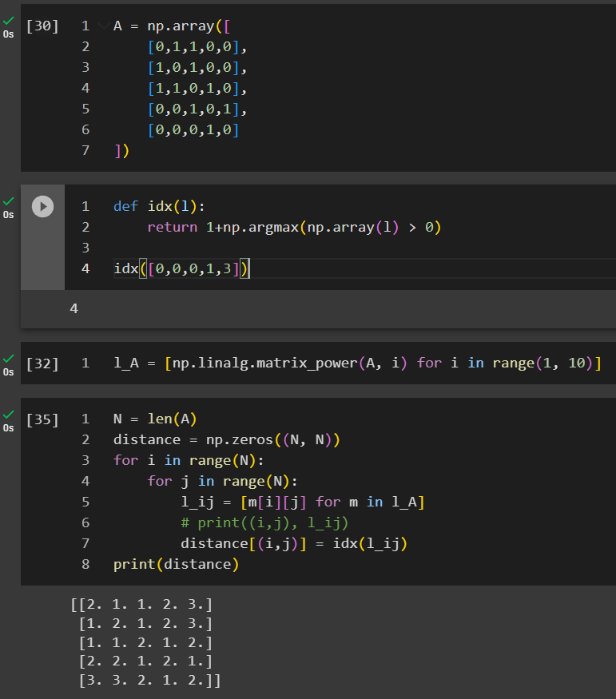Click the 'def idx(l):' code line
Screen dimensions: 616x699
(x=160, y=207)
